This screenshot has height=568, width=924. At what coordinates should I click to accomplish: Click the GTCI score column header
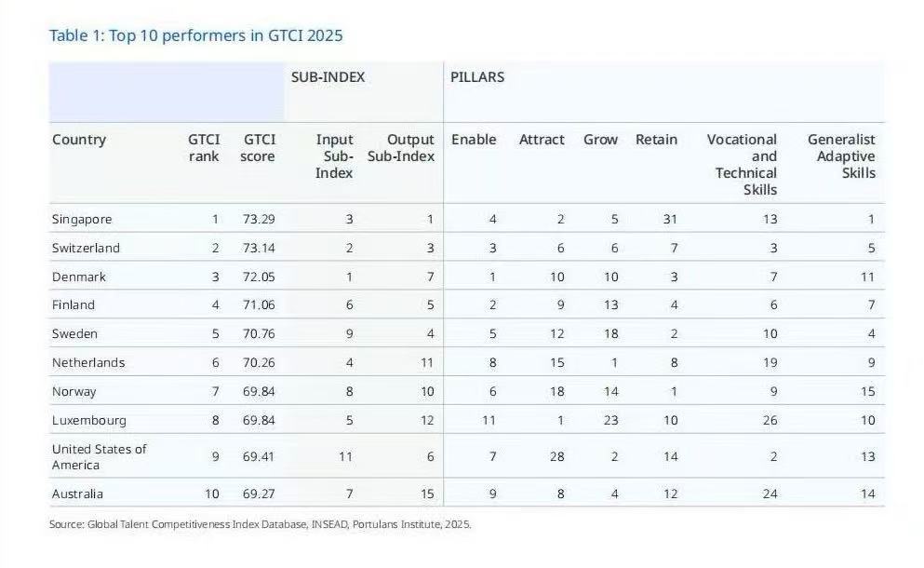[258, 148]
